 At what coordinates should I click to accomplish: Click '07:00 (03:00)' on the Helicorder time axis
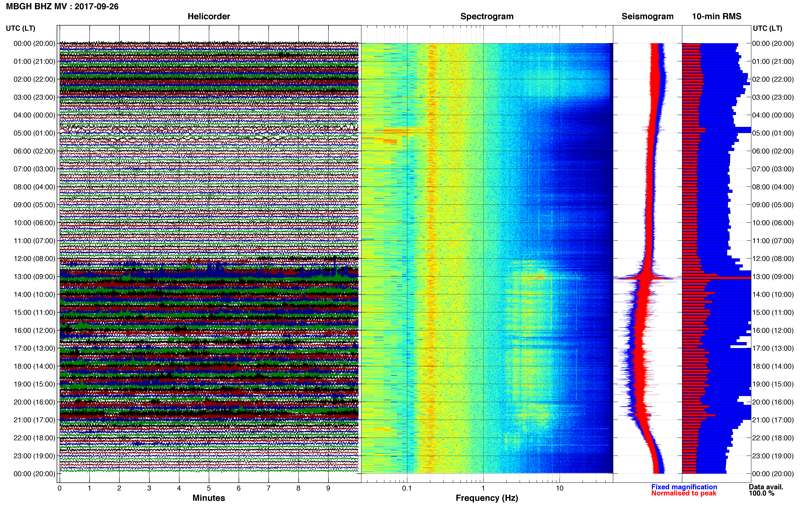[34, 169]
